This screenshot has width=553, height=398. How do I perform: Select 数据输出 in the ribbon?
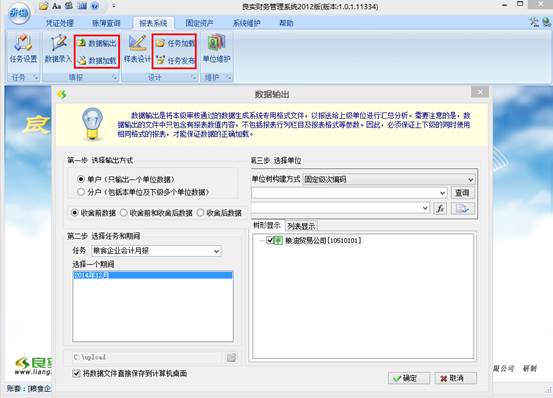[97, 43]
